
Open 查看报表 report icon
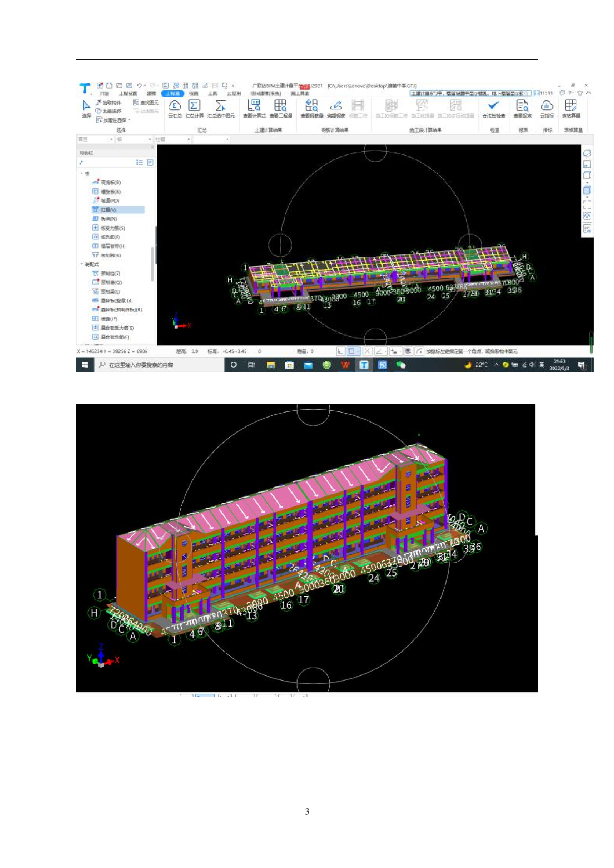[x=522, y=106]
